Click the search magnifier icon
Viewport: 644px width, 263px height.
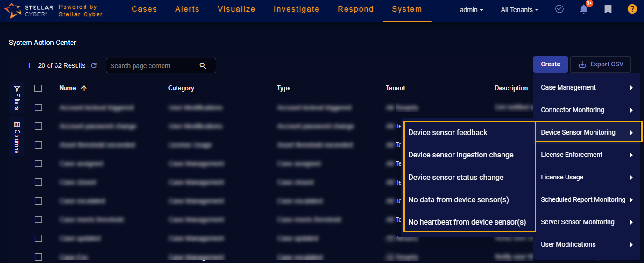click(x=203, y=66)
